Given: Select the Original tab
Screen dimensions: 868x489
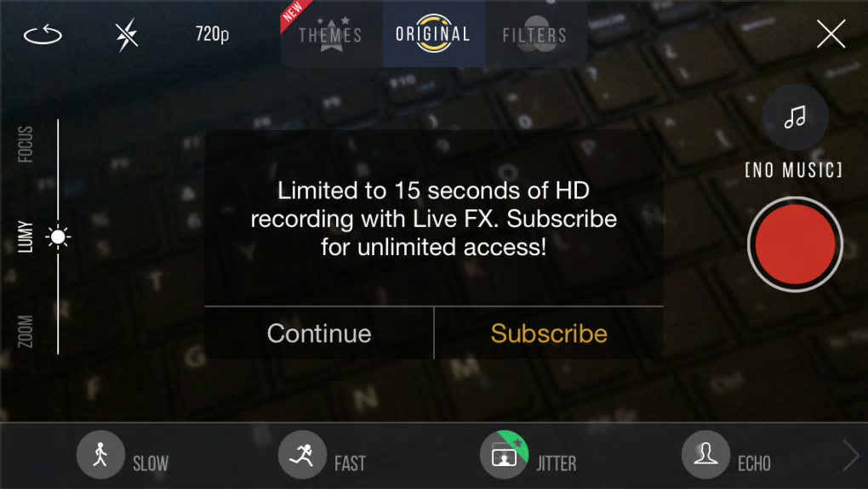Looking at the screenshot, I should click(433, 34).
